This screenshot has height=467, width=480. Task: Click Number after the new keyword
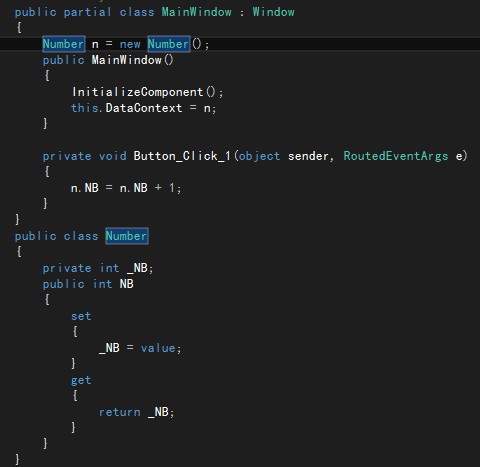click(169, 44)
